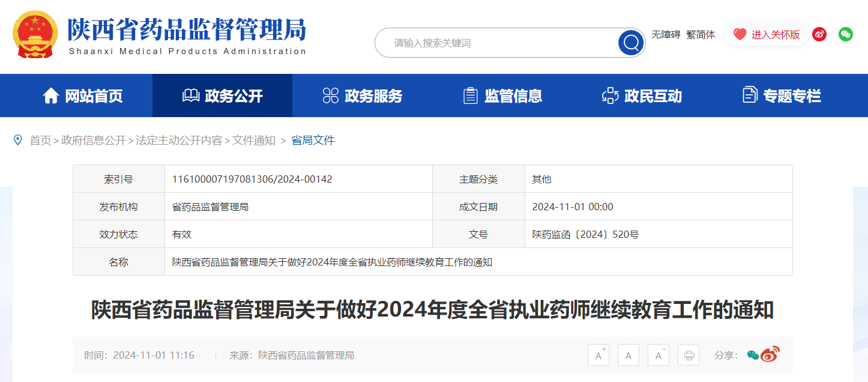Viewport: 868px width, 382px height.
Task: Share article via green WeChat icon
Action: [753, 355]
